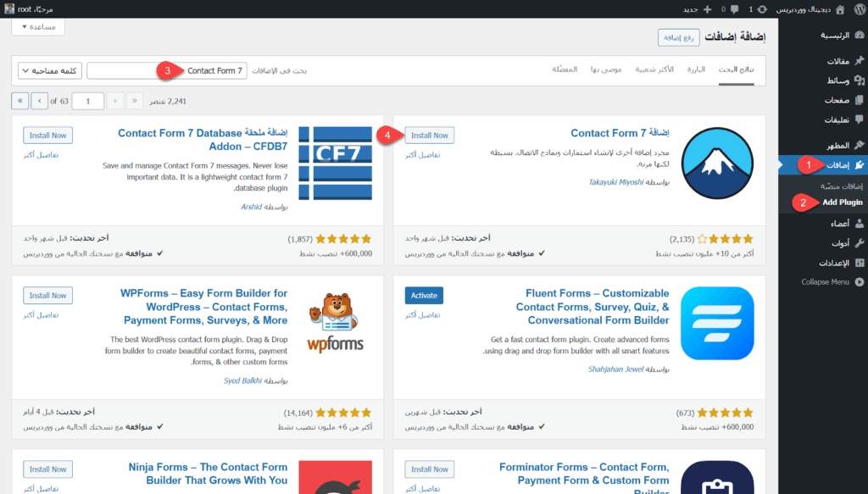Click the مقالات pin icon
Screen dimensions: 868x494
(x=860, y=61)
